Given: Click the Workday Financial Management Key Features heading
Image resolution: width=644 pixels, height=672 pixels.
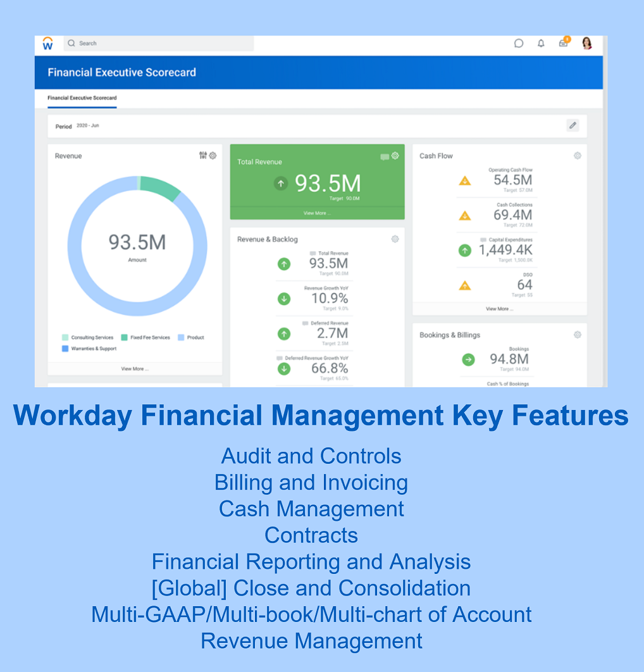Looking at the screenshot, I should pos(321,415).
